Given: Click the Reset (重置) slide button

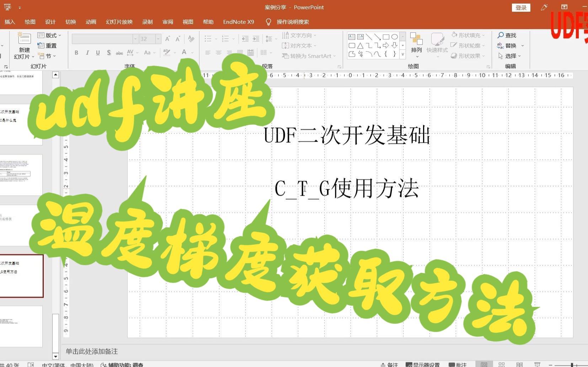Looking at the screenshot, I should pos(47,45).
